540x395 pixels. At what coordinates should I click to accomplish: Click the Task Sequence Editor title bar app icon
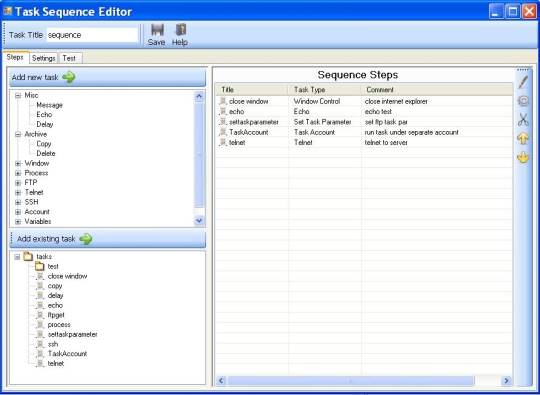[7, 11]
